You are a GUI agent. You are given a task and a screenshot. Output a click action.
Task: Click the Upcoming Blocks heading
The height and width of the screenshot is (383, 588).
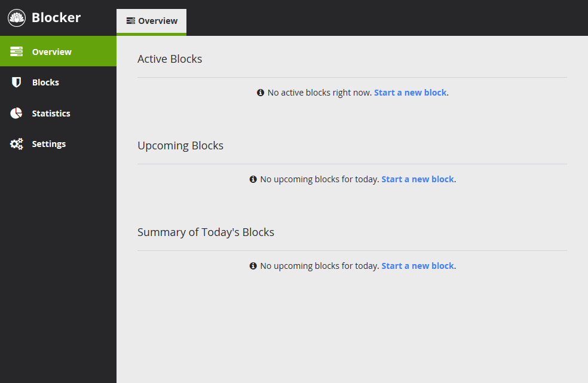pos(180,145)
